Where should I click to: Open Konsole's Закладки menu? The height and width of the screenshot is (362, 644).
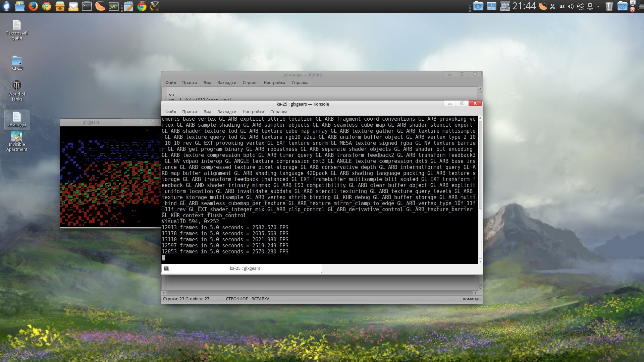[x=227, y=112]
